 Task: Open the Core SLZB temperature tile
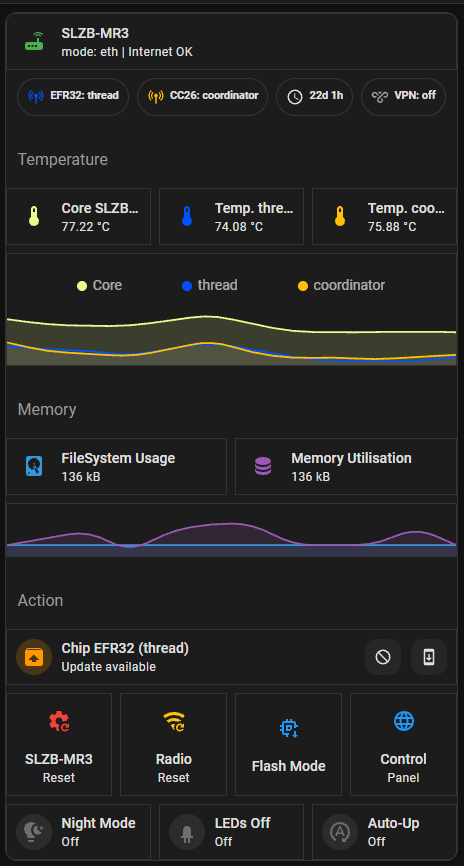[78, 216]
